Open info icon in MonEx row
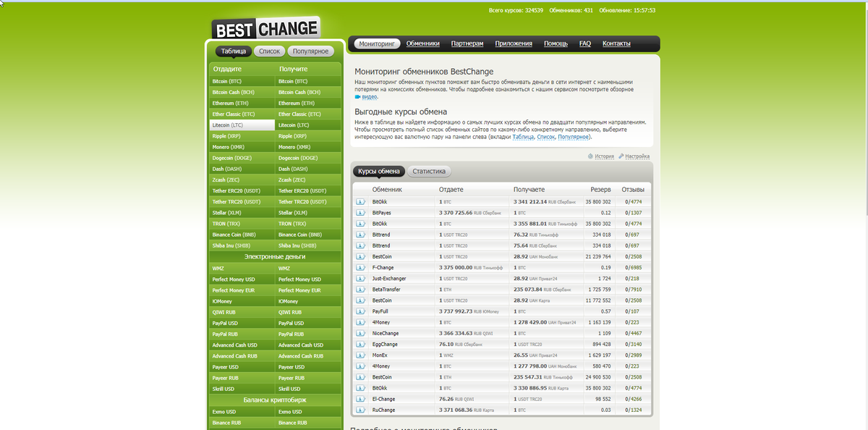The height and width of the screenshot is (430, 868). pyautogui.click(x=360, y=355)
